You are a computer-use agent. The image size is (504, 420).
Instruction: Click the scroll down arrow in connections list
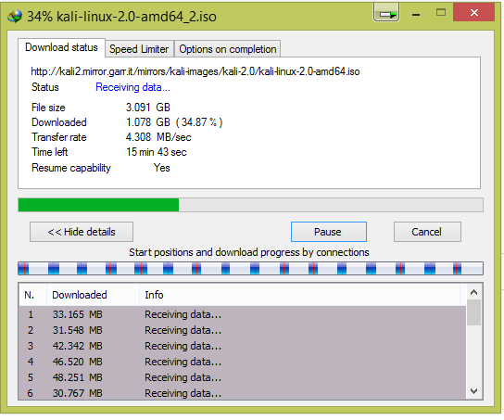click(x=473, y=391)
